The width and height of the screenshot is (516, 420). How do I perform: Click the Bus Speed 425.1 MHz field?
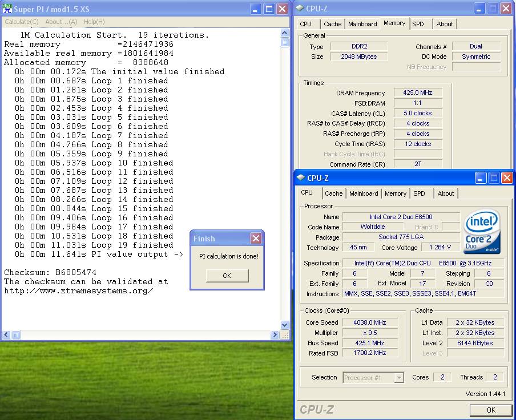[370, 343]
